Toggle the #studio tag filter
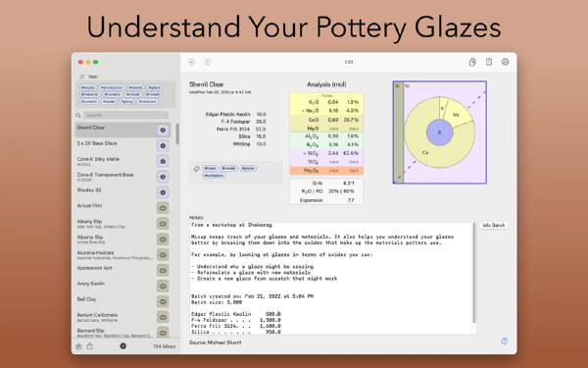The width and height of the screenshot is (588, 368). (88, 87)
